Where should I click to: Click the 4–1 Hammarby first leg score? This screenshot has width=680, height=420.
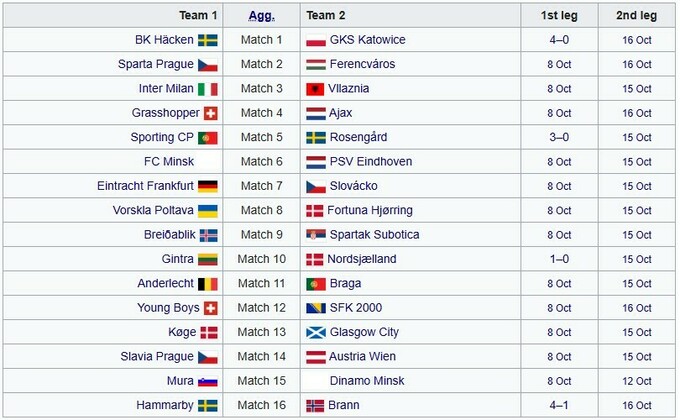(x=560, y=405)
